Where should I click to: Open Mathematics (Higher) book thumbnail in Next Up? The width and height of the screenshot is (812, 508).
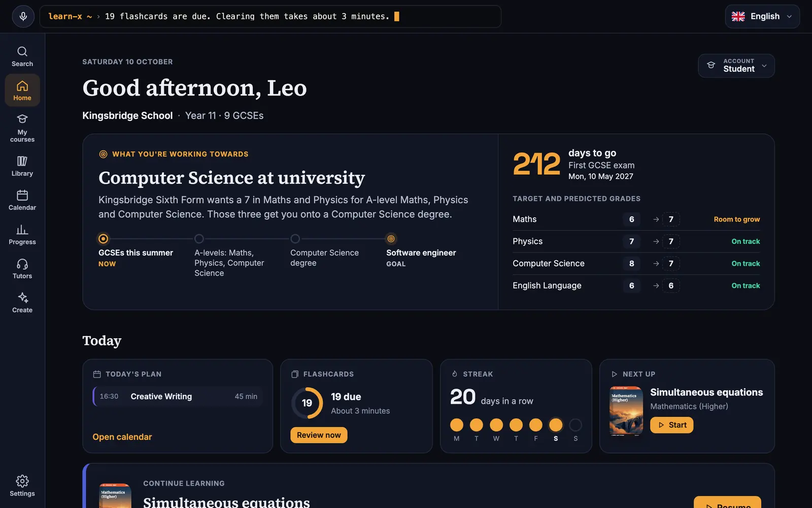click(x=626, y=412)
